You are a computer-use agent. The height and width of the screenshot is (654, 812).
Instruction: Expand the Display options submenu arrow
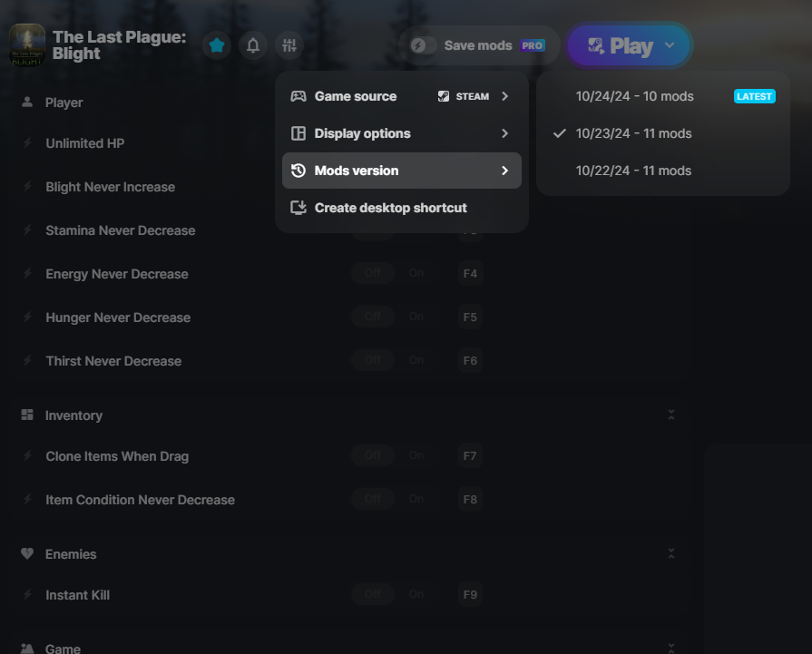505,133
